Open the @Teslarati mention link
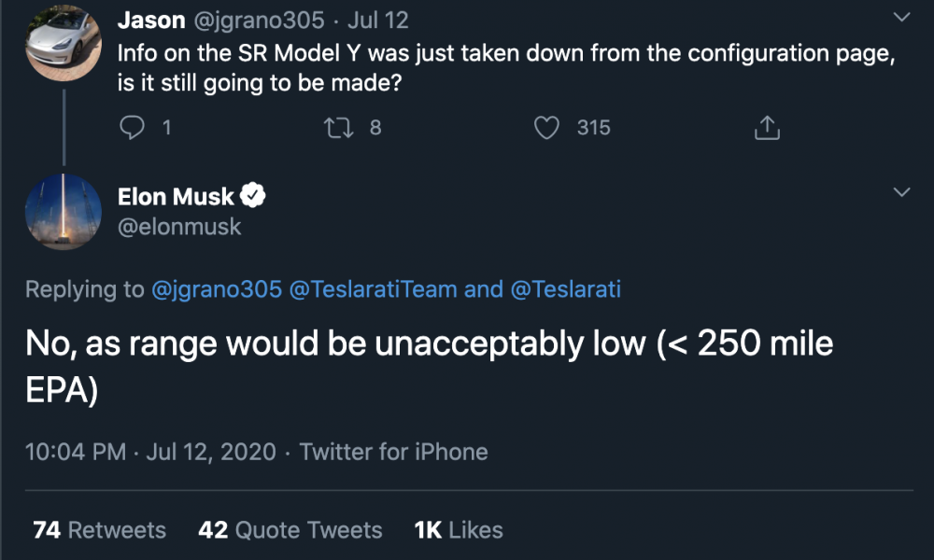This screenshot has width=934, height=560. 566,289
